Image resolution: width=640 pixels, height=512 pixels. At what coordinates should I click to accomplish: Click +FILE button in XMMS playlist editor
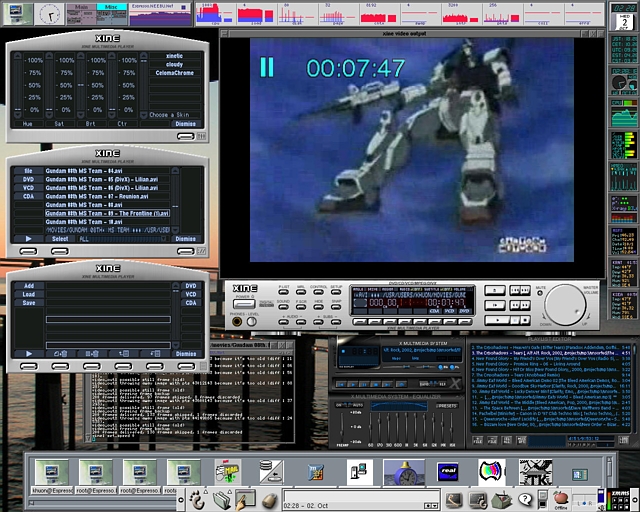click(x=477, y=441)
